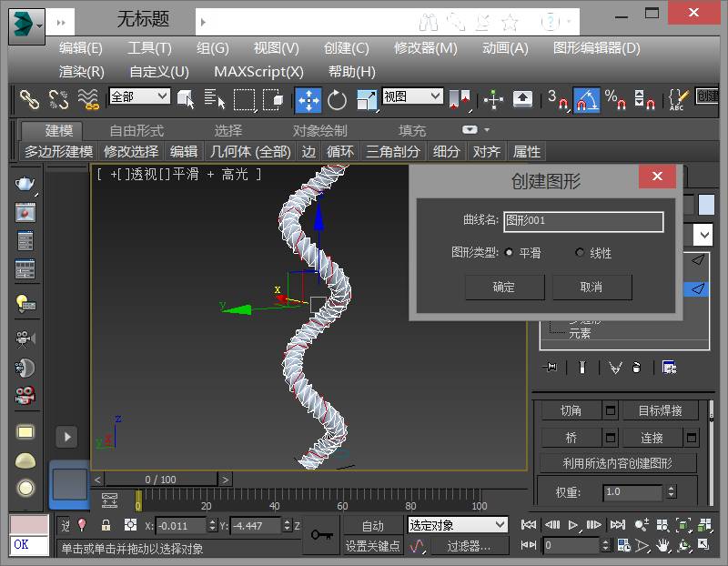Click the play animation button
This screenshot has width=728, height=566.
573,525
